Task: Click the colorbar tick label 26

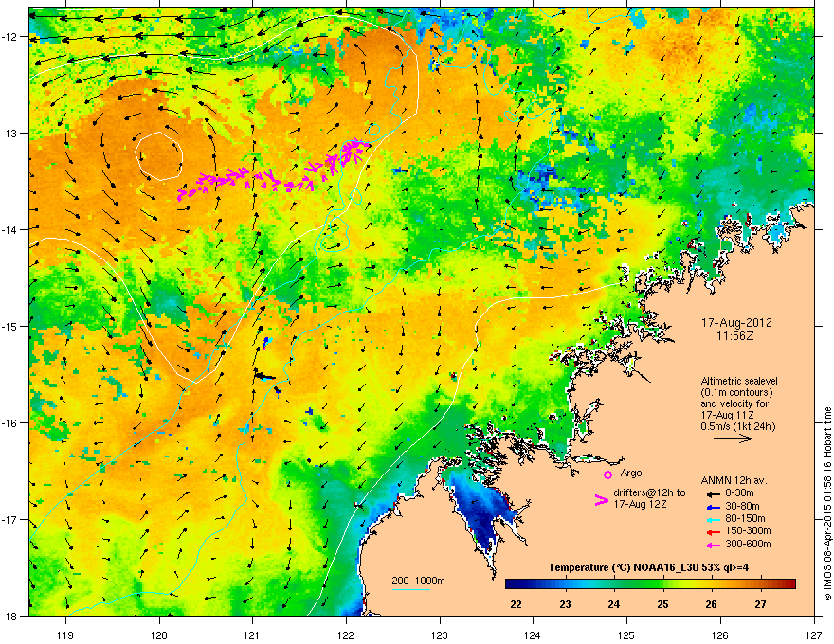Action: [711, 604]
